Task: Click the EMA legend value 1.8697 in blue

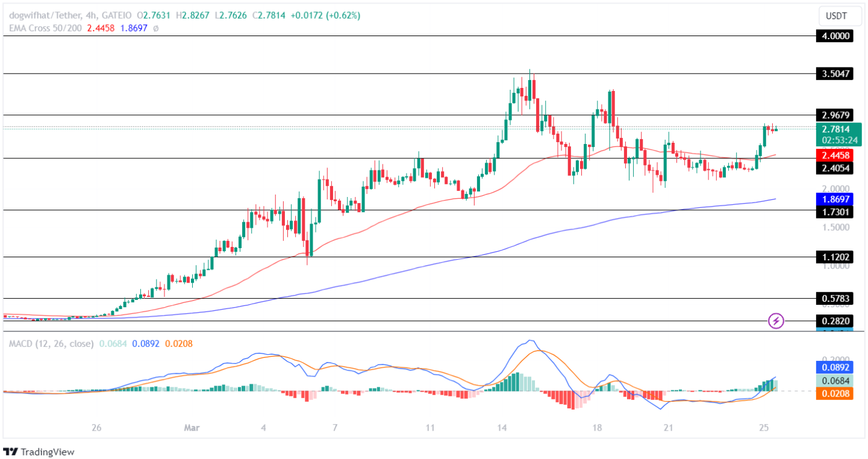Action: 133,28
